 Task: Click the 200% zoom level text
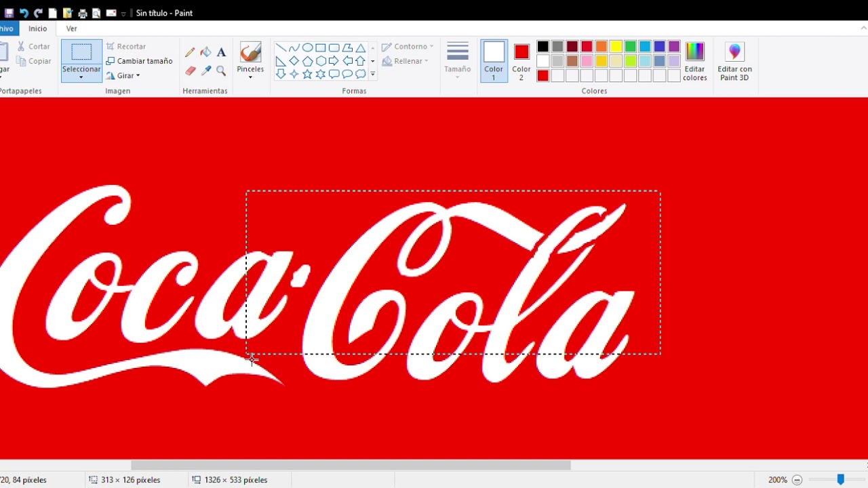pos(778,480)
